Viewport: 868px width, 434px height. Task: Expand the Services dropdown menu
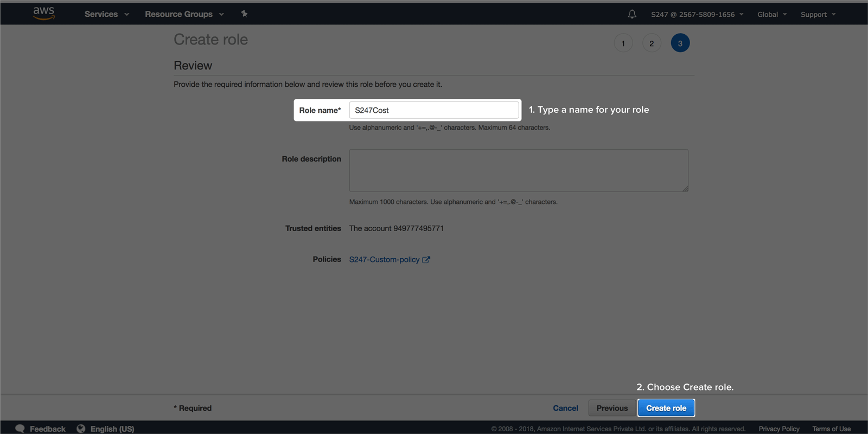(106, 14)
